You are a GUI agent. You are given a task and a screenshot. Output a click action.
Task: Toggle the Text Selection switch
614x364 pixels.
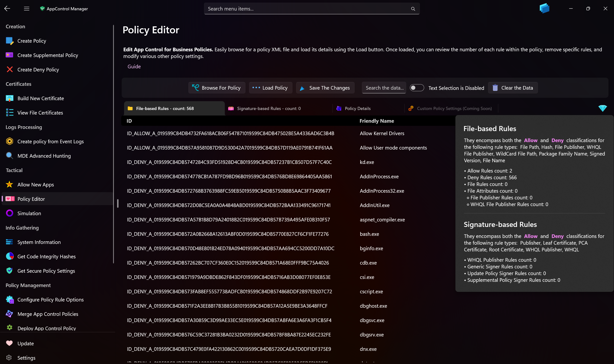(417, 88)
